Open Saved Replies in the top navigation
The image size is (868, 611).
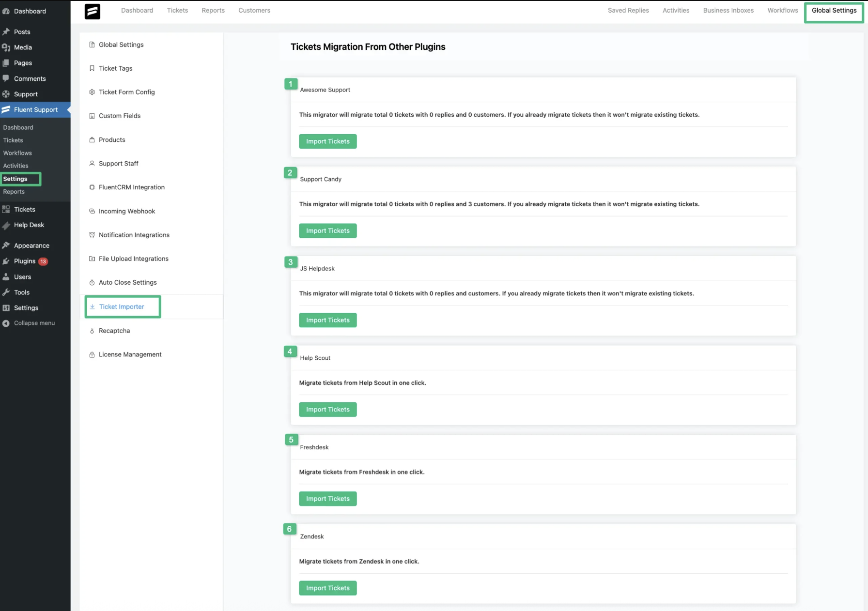point(628,11)
